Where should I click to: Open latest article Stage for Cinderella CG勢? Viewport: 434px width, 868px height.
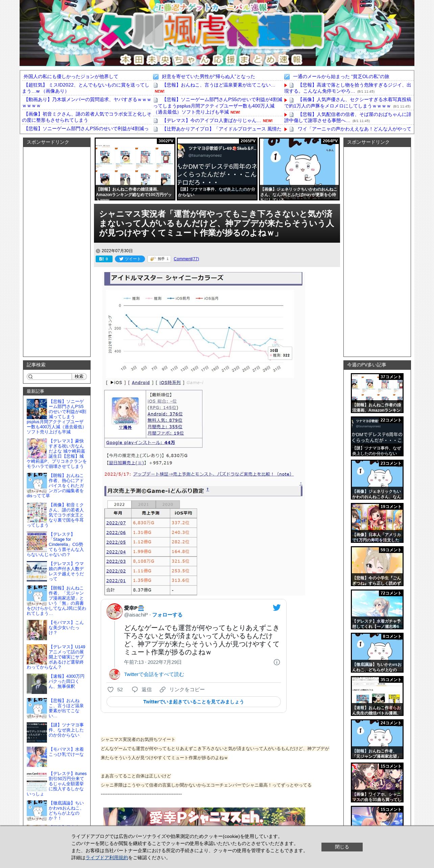[57, 545]
